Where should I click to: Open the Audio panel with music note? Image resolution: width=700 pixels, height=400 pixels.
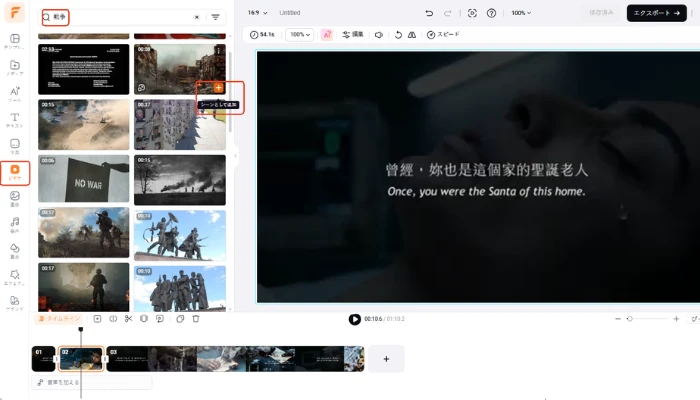click(x=15, y=225)
